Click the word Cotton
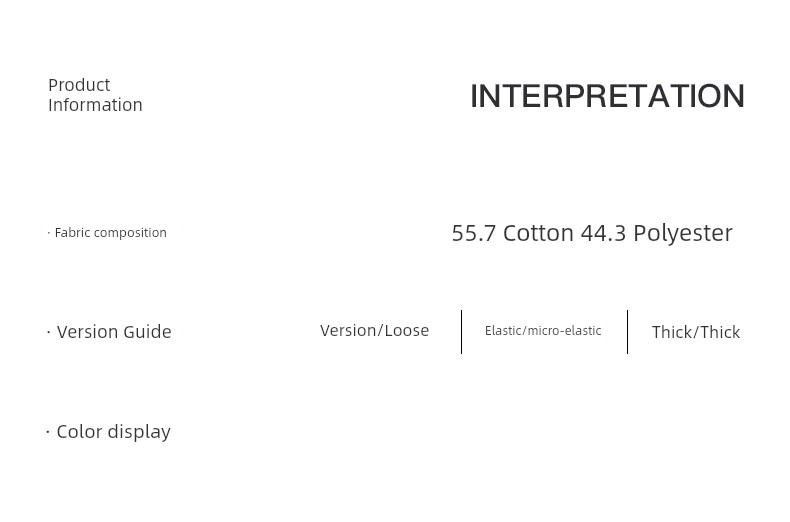 click(538, 233)
